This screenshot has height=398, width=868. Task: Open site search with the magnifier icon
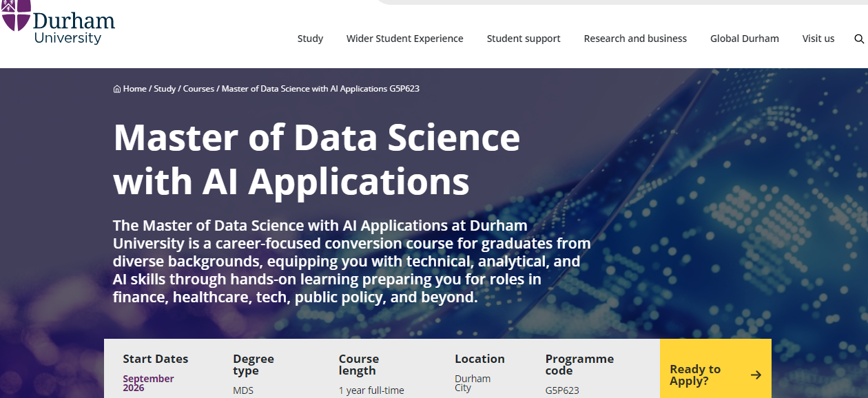[x=858, y=39]
